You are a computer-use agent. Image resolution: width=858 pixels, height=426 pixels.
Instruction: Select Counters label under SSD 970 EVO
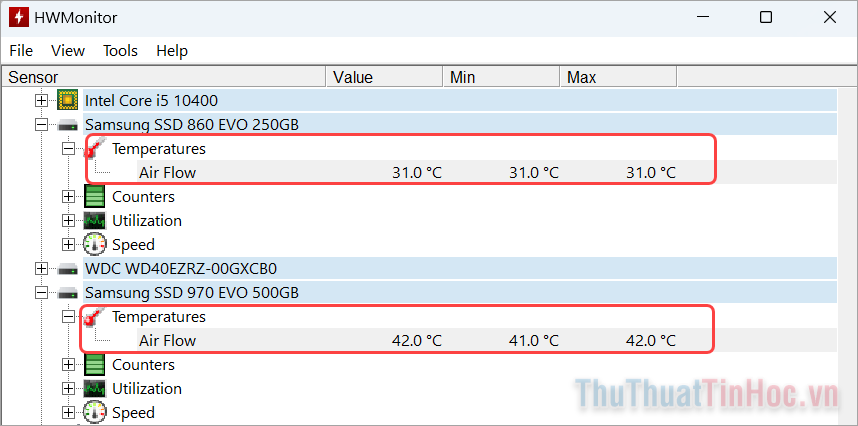tap(143, 365)
